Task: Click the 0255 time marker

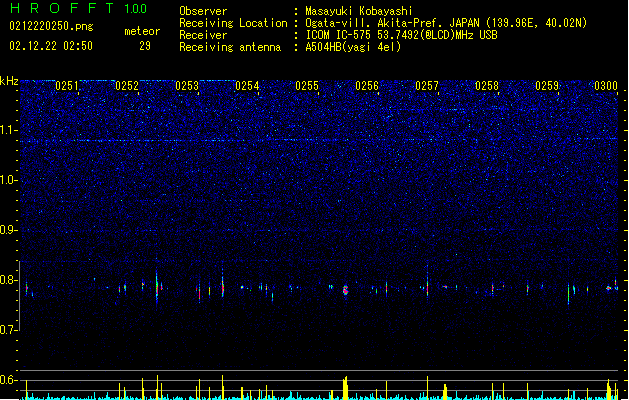Action: tap(307, 86)
